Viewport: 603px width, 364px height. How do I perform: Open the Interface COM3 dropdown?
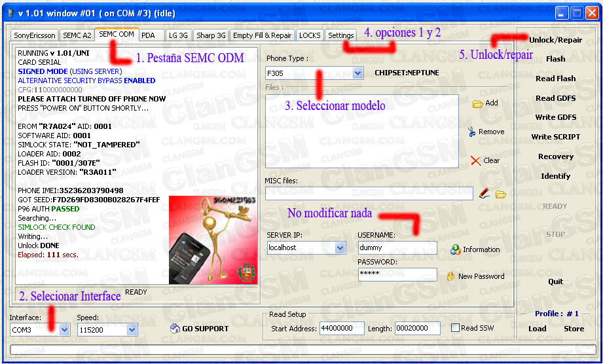tap(64, 329)
